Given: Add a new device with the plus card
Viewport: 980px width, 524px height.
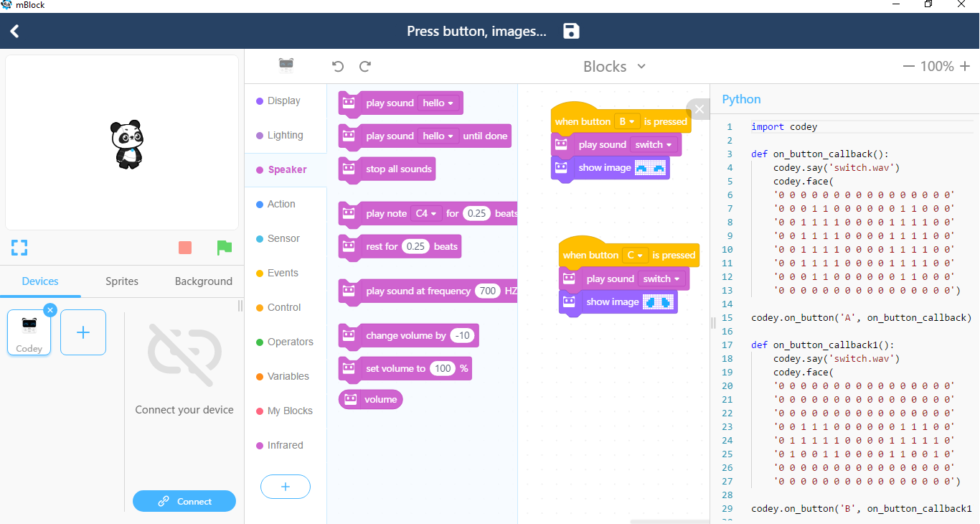Looking at the screenshot, I should tap(83, 332).
